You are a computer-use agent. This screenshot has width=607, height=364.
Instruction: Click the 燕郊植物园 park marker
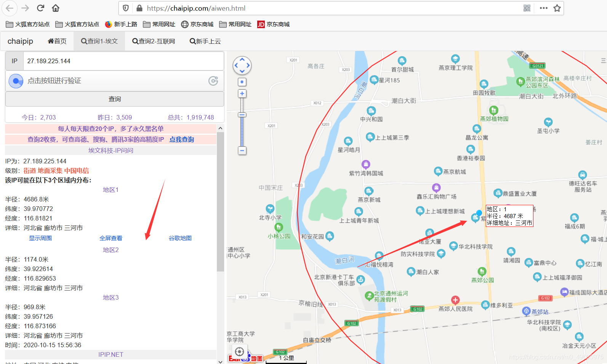tap(494, 110)
